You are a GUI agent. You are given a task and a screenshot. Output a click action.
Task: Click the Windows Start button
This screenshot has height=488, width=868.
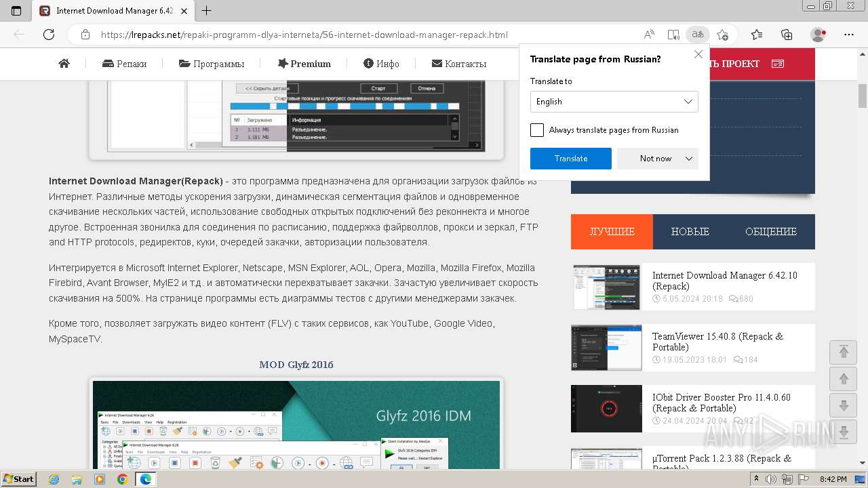click(18, 479)
